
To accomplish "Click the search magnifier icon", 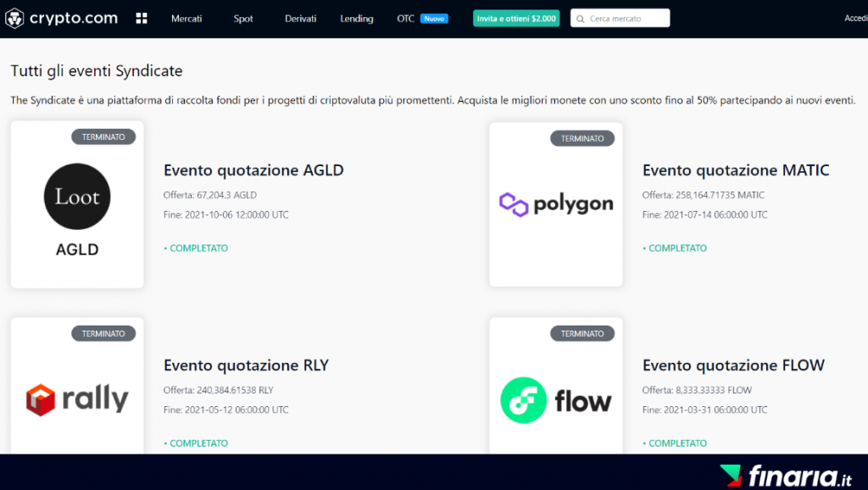I will (580, 19).
